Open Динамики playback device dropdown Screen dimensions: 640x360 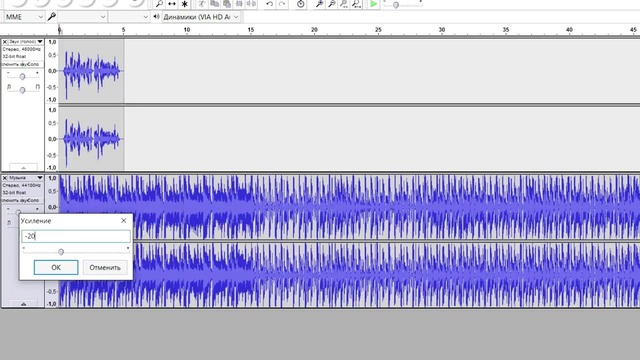pyautogui.click(x=200, y=17)
